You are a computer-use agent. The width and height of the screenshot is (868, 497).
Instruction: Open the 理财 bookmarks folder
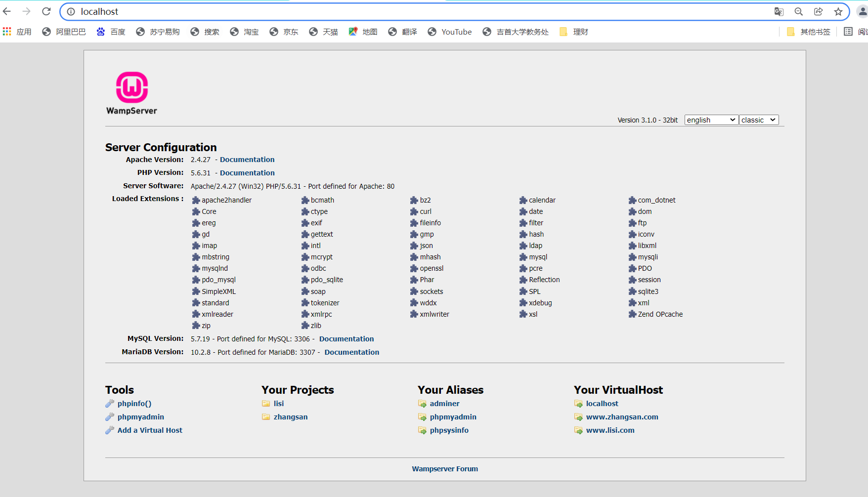pyautogui.click(x=573, y=32)
